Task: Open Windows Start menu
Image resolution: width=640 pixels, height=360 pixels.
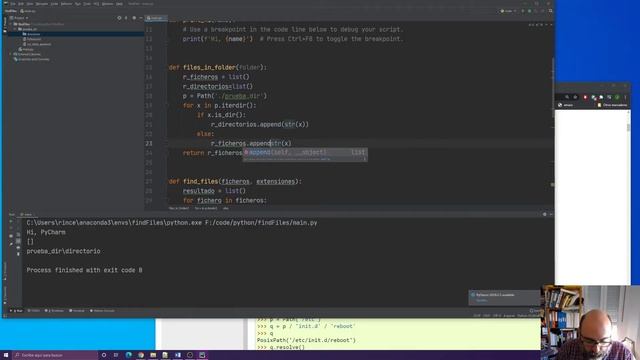Action: click(6, 355)
